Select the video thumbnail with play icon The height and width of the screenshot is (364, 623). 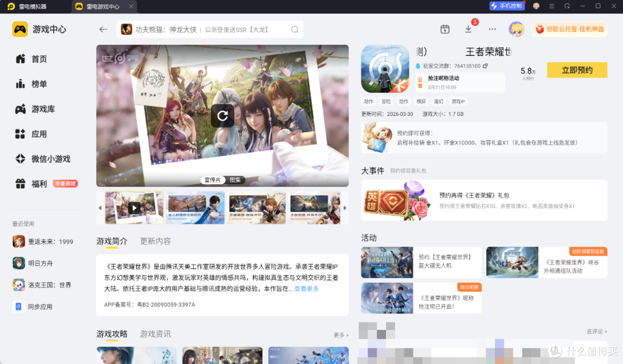(x=134, y=208)
